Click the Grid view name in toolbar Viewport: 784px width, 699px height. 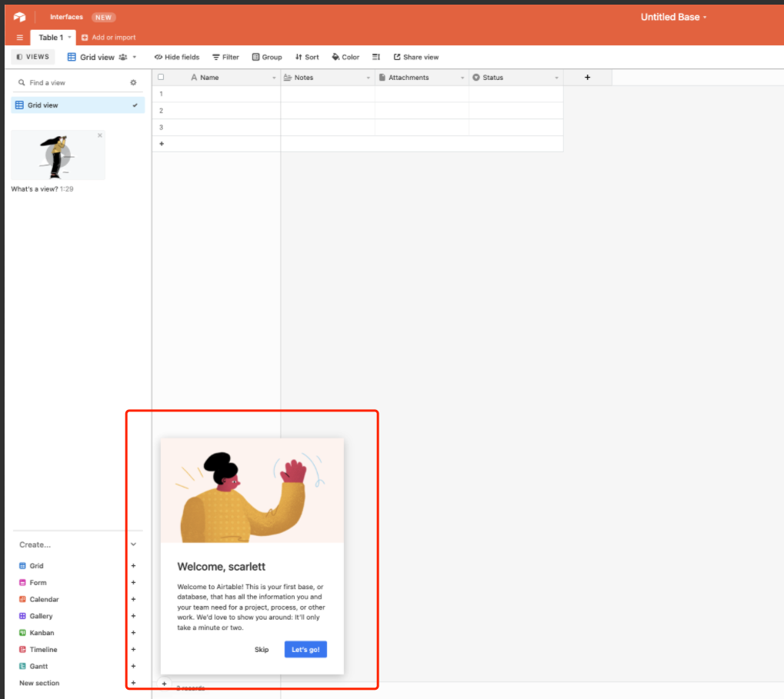pos(97,57)
